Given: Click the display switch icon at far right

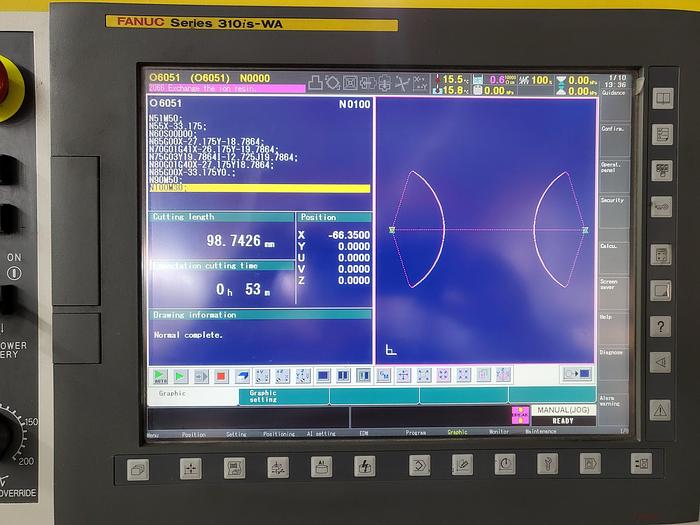Looking at the screenshot, I should (576, 374).
